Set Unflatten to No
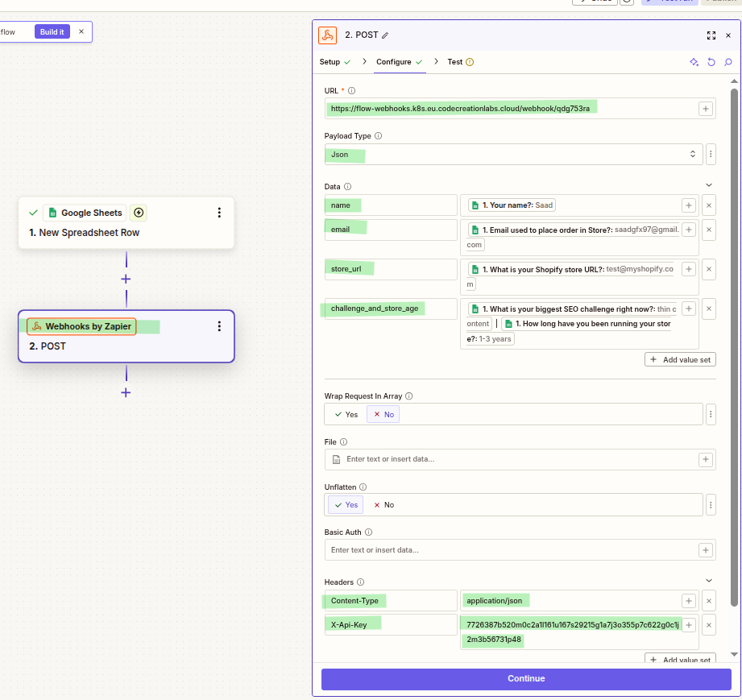This screenshot has height=700, width=742. click(383, 505)
